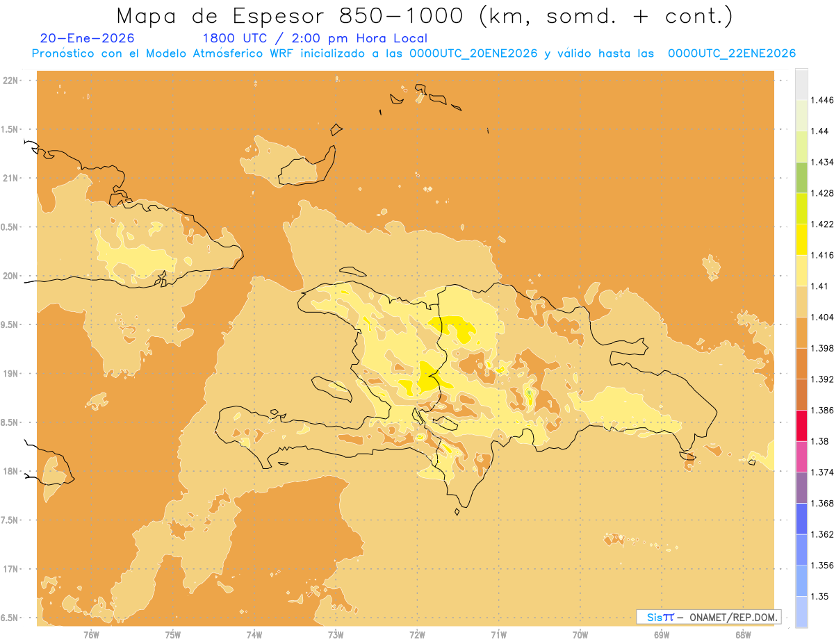The height and width of the screenshot is (644, 834).
Task: Click the legend value '1.386'
Action: (x=822, y=411)
